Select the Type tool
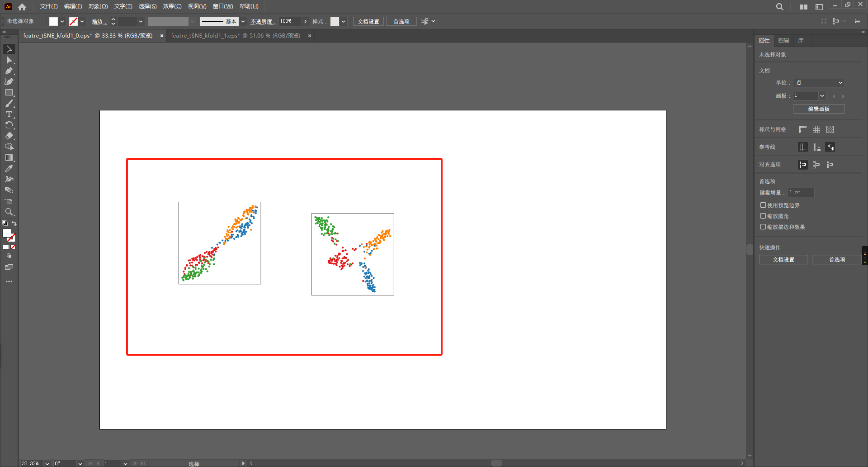This screenshot has height=467, width=868. point(9,114)
